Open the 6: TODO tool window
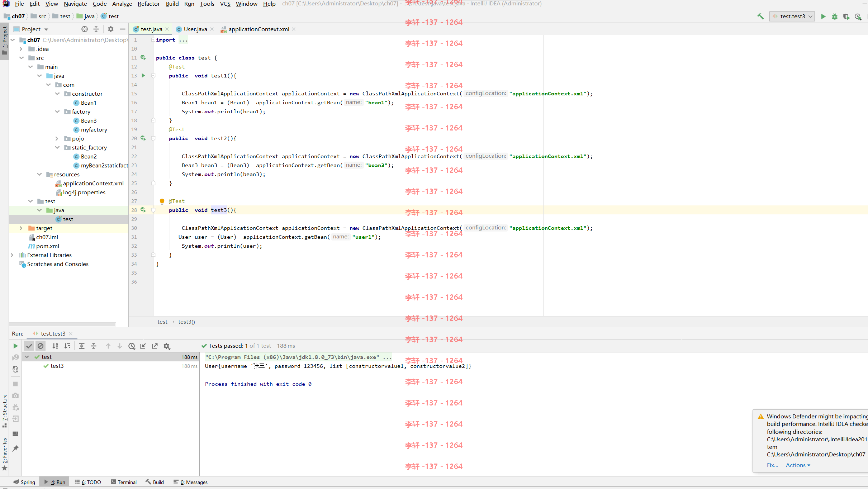 pos(88,482)
